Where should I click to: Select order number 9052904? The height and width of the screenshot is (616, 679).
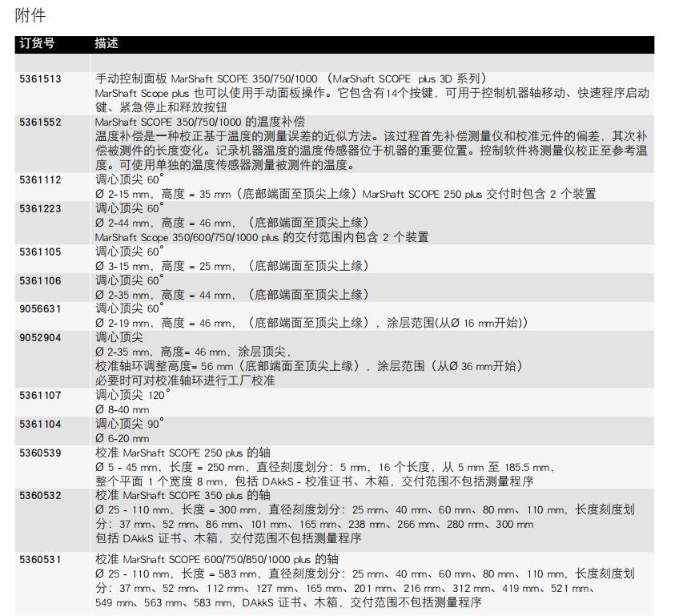tap(40, 337)
